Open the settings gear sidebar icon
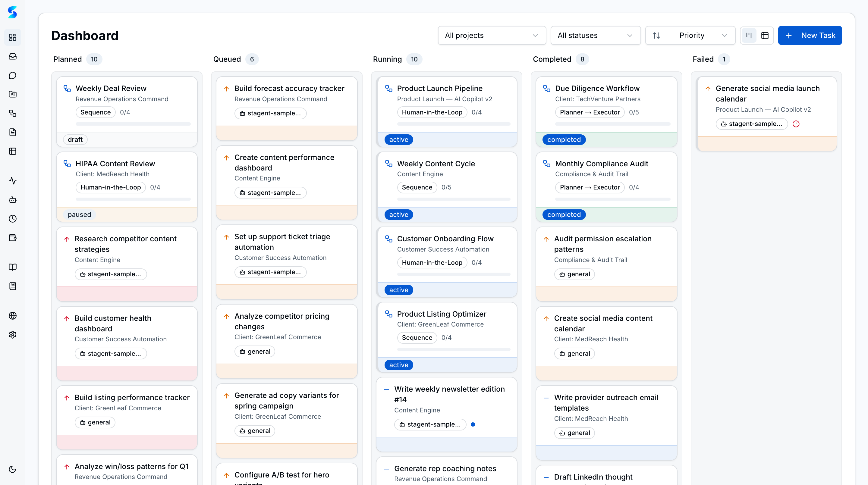The height and width of the screenshot is (485, 868). coord(12,334)
